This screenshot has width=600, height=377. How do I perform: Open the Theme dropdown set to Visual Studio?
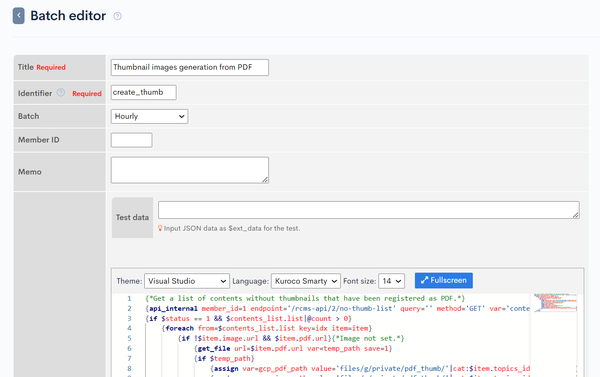coord(187,281)
